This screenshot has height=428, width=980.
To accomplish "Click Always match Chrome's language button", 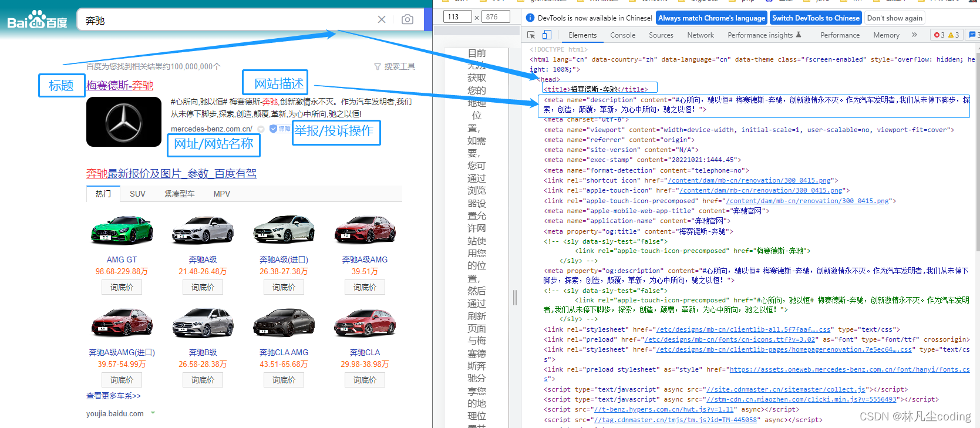I will point(712,18).
